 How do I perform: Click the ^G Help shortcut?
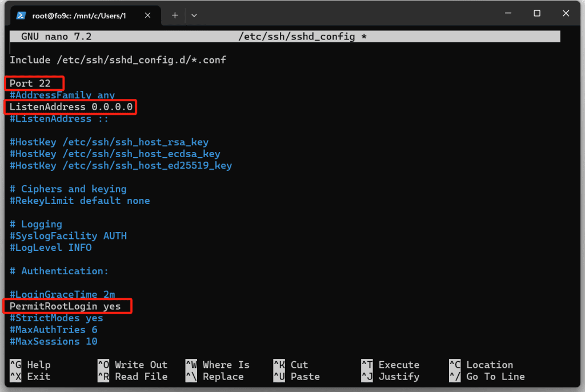tap(30, 365)
